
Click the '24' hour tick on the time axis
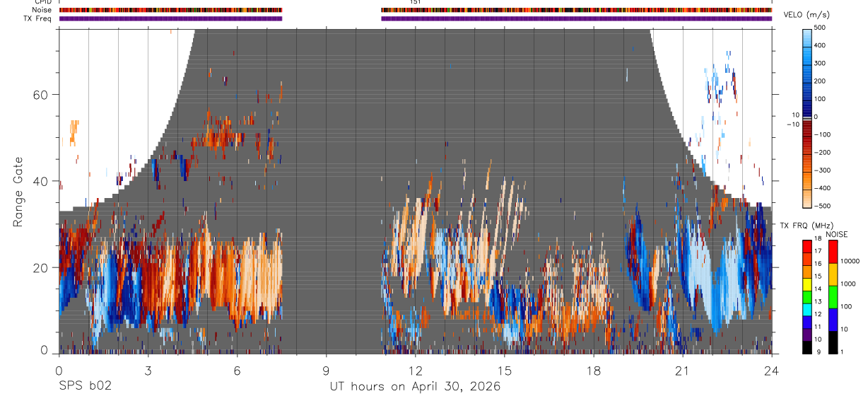772,370
